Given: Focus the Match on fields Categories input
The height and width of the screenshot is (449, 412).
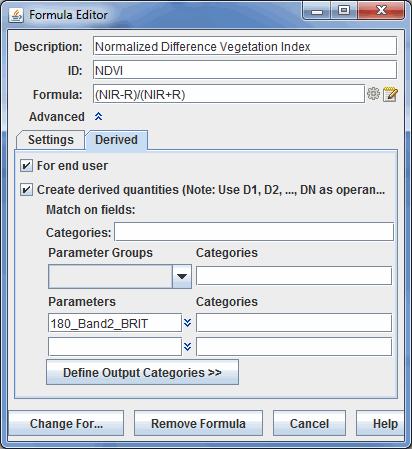Looking at the screenshot, I should 254,232.
